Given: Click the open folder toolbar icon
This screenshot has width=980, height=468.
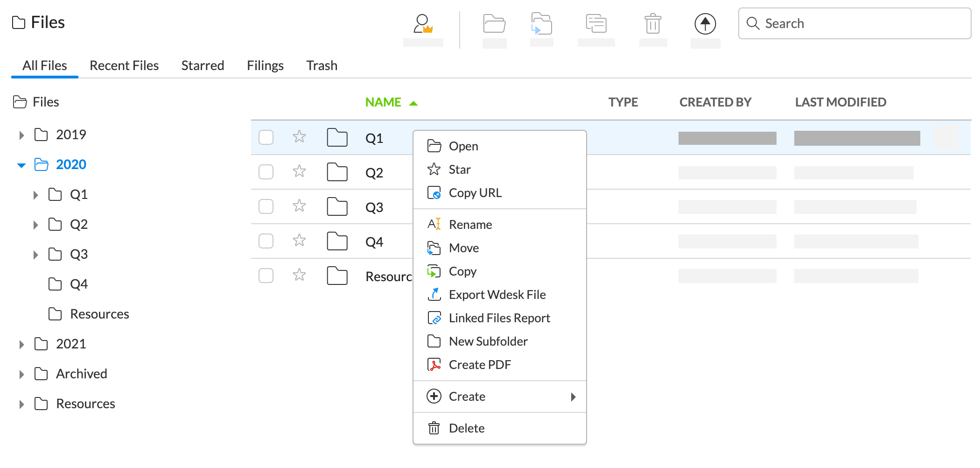Looking at the screenshot, I should pyautogui.click(x=494, y=24).
